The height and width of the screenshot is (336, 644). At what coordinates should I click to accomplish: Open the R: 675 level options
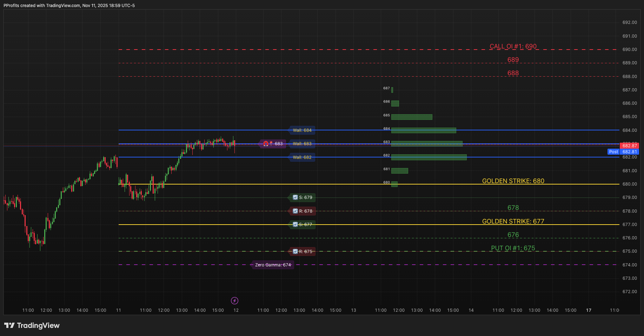(305, 251)
